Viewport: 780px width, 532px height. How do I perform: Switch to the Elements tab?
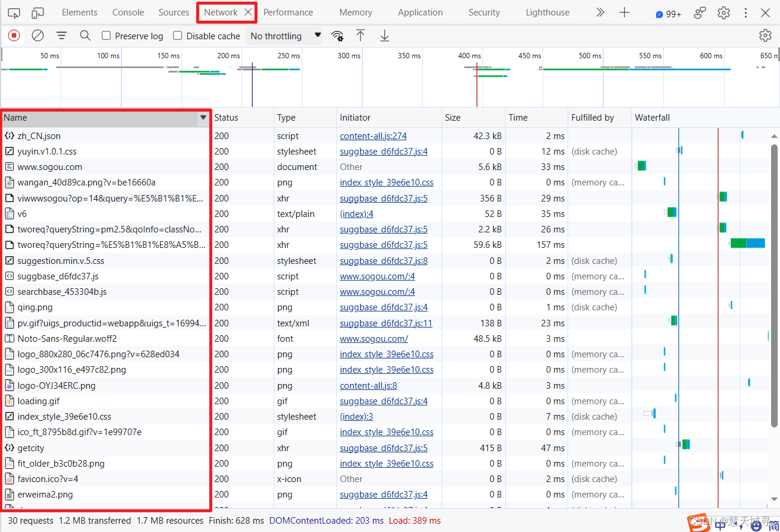coord(80,12)
